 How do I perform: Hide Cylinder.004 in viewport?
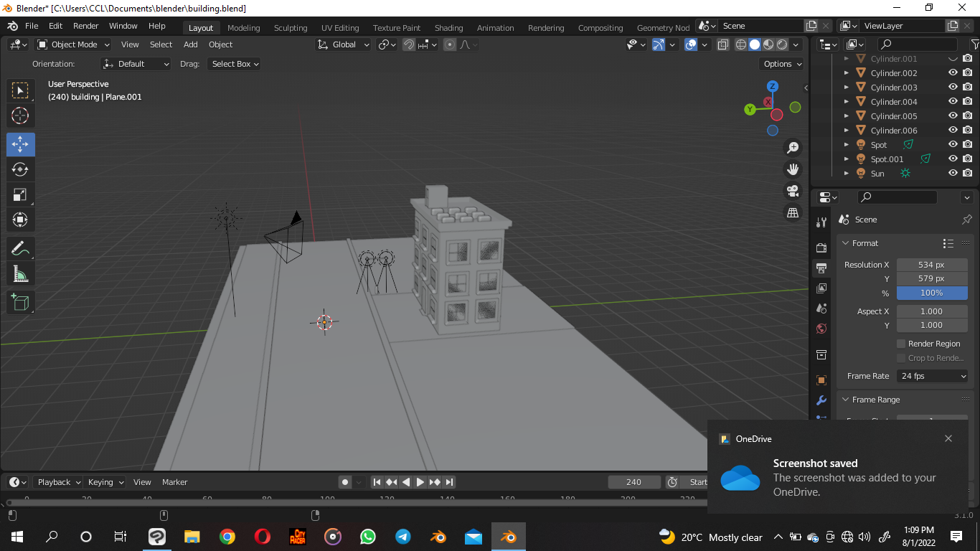(953, 101)
